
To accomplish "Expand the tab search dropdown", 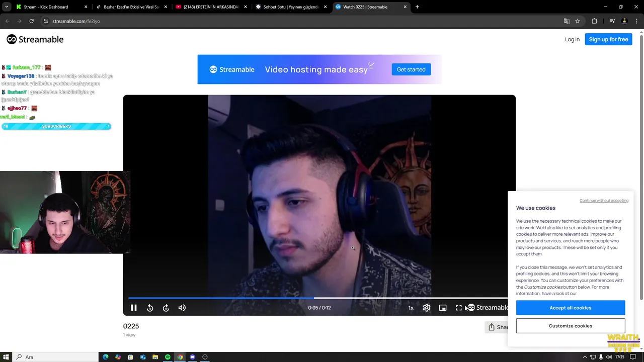I will (6, 7).
